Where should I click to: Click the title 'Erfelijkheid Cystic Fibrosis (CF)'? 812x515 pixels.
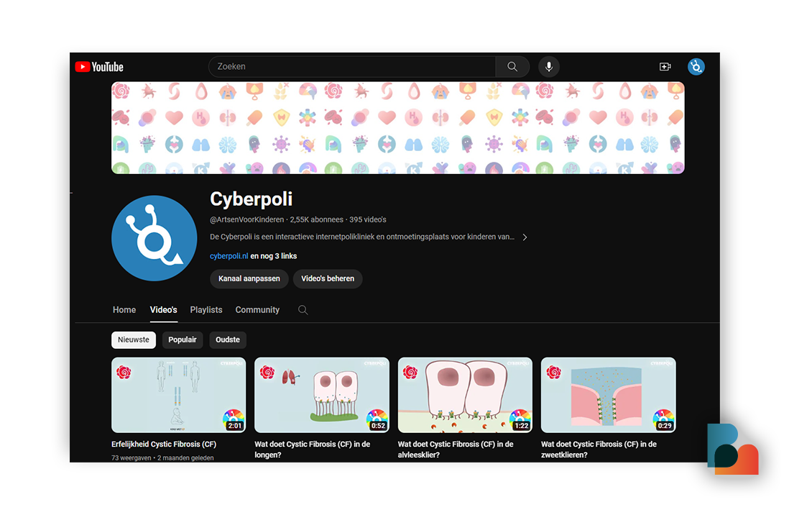tap(164, 444)
